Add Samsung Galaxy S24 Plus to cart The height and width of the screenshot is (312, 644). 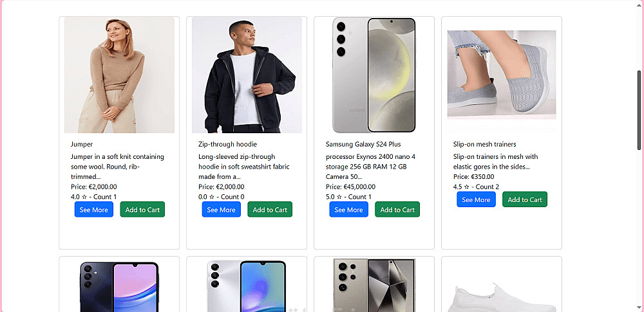(397, 210)
